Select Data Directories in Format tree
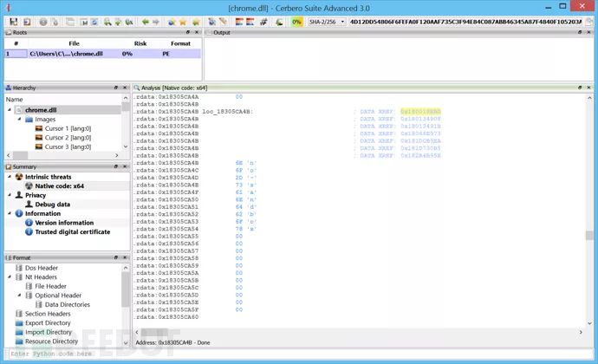The image size is (598, 364). (x=63, y=304)
